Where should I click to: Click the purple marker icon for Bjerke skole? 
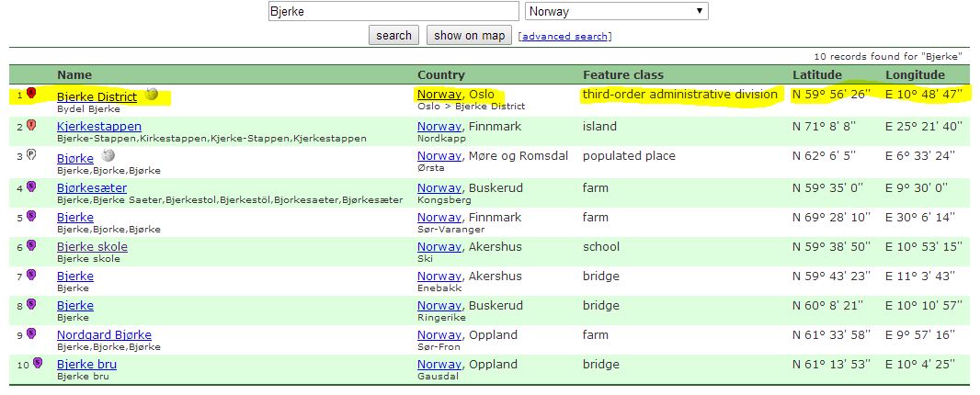tap(31, 245)
